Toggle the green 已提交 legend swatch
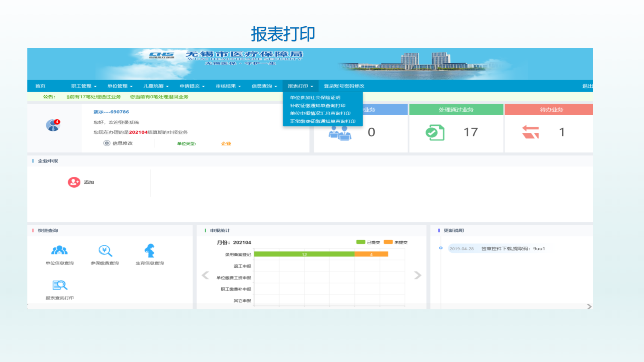 [361, 242]
